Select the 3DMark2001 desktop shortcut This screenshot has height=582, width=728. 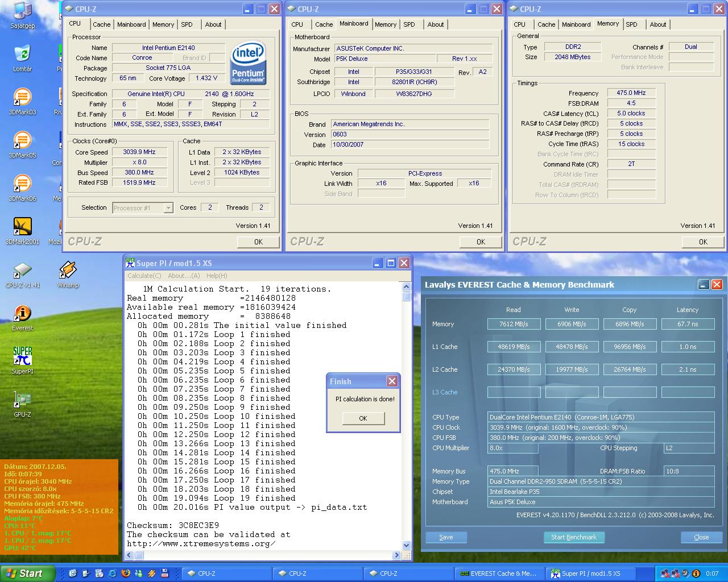click(22, 231)
